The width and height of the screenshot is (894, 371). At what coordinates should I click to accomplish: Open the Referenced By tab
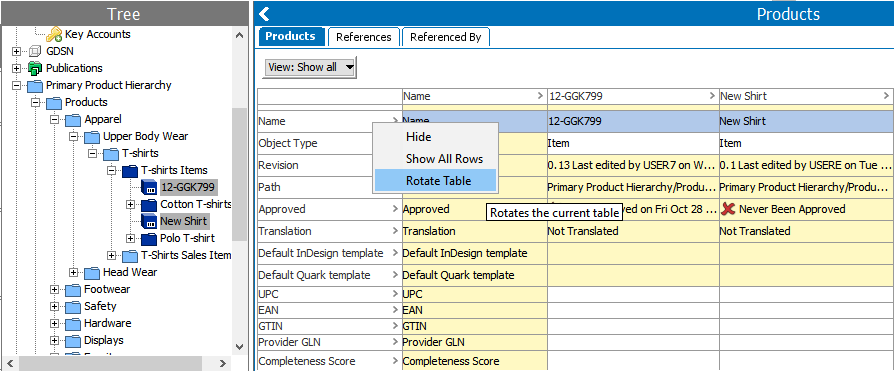tap(446, 37)
